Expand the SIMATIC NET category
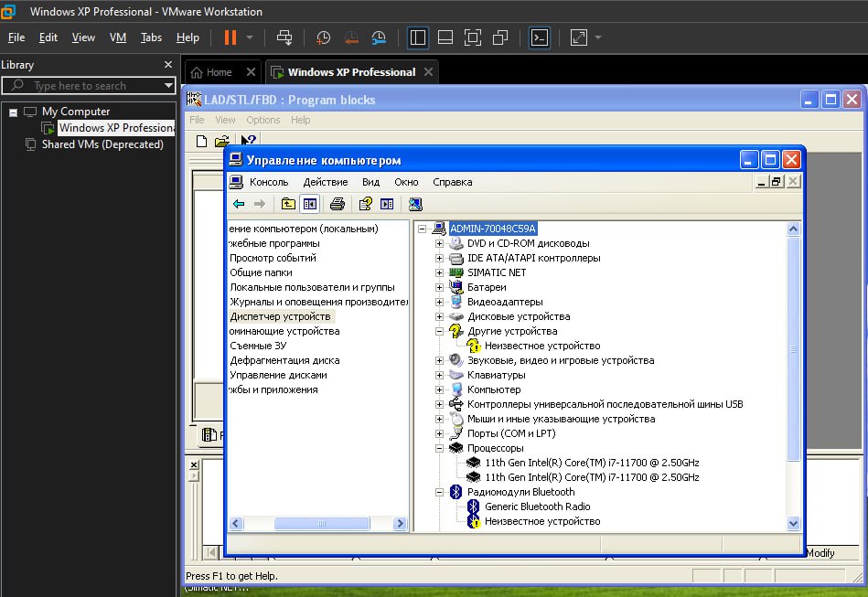868x597 pixels. click(440, 272)
